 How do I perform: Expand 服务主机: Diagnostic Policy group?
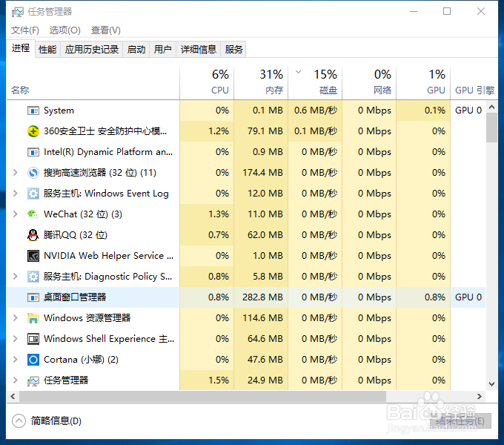tap(15, 277)
